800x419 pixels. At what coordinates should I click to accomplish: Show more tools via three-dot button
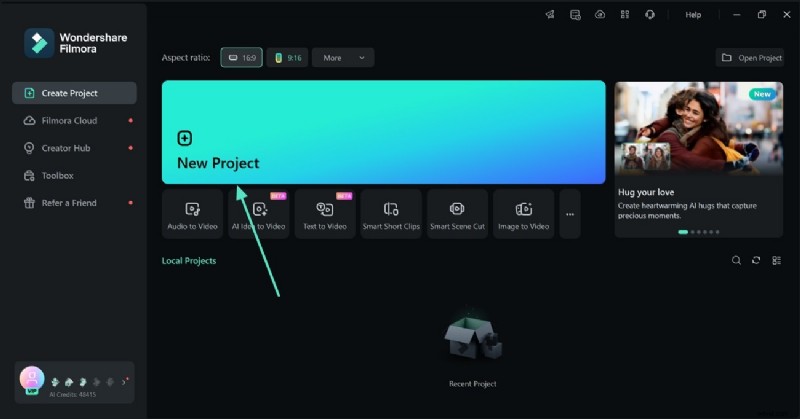point(570,214)
